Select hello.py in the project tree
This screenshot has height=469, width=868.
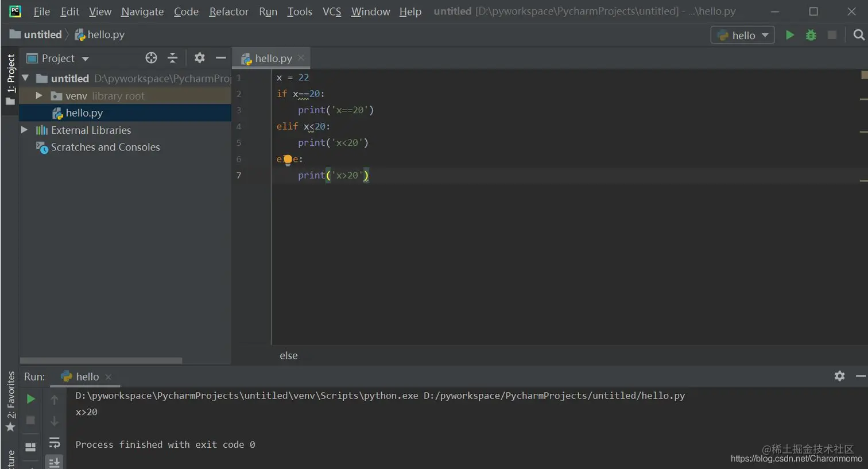125,113
